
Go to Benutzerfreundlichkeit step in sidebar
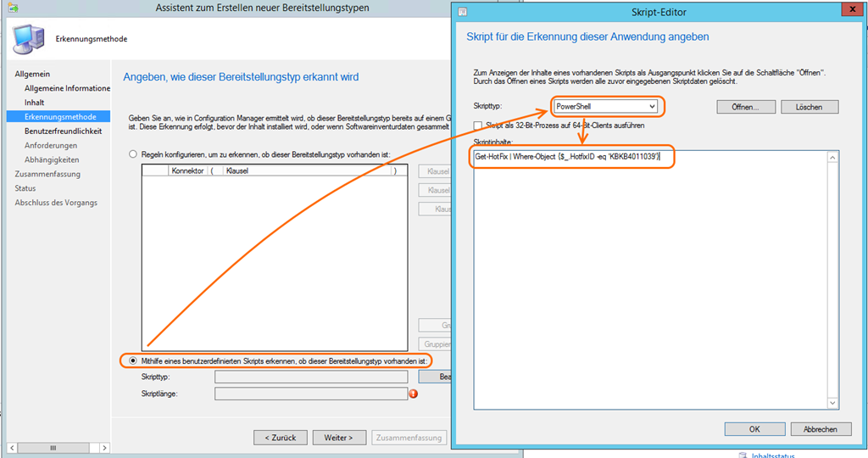pyautogui.click(x=64, y=131)
